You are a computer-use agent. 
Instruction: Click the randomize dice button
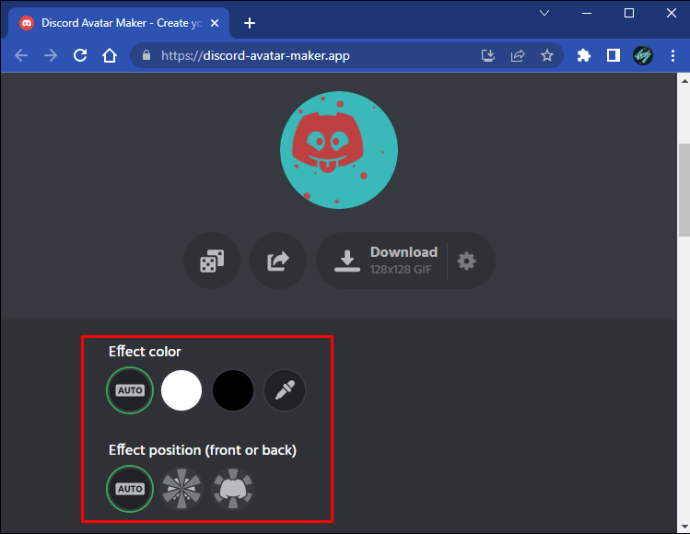(212, 261)
